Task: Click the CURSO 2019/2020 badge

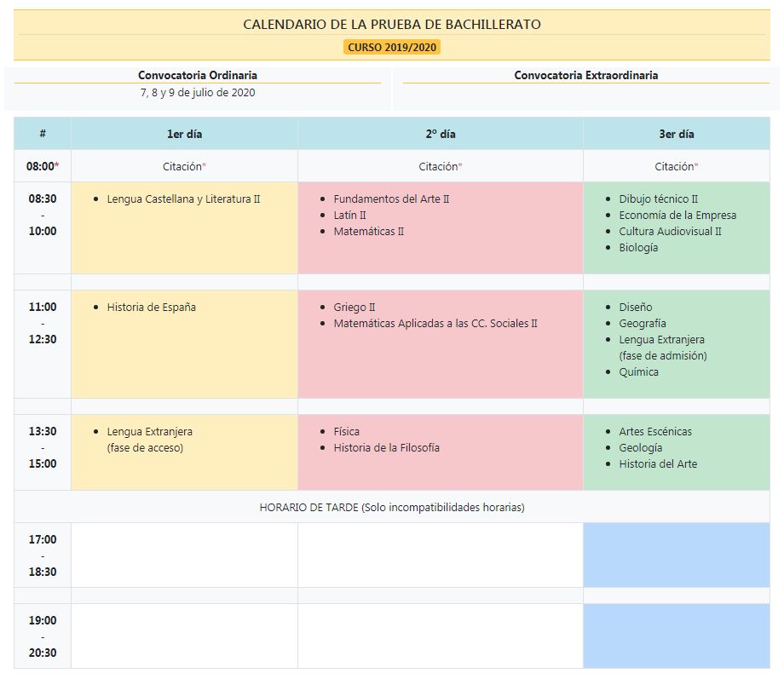Action: (x=392, y=47)
